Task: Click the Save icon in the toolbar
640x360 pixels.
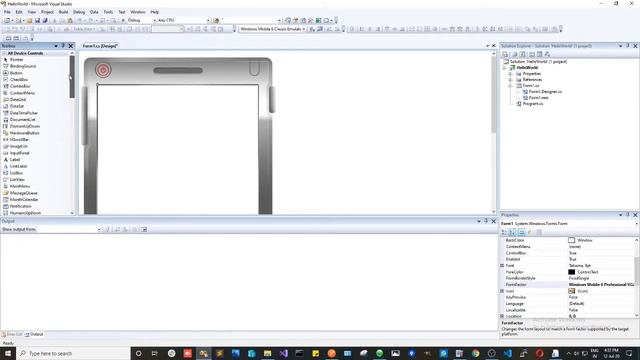Action: tap(38, 20)
